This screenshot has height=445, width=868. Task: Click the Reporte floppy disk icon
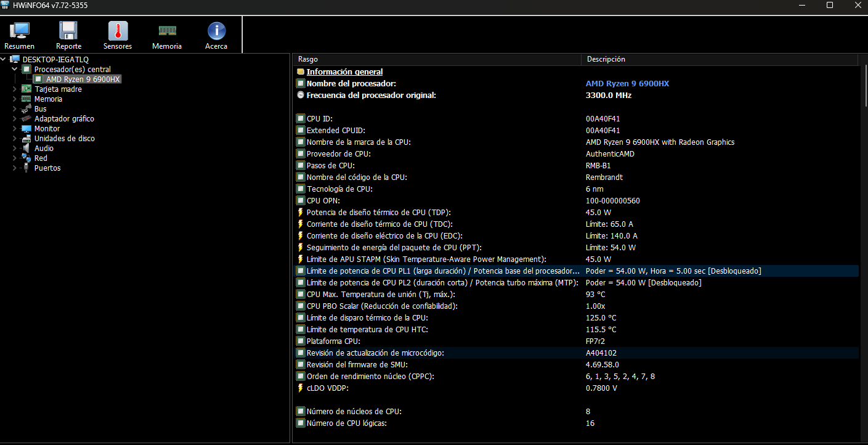[x=68, y=30]
